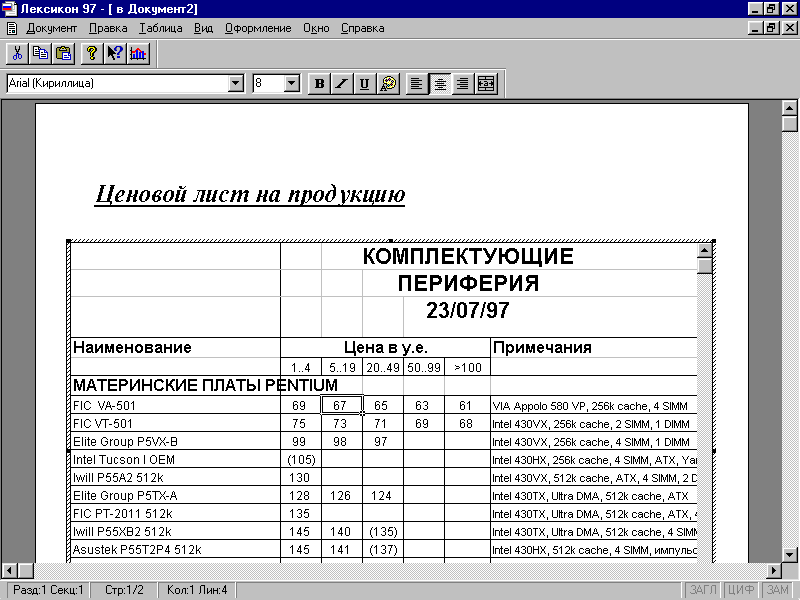Click the font size field showing 8
Screen dimensions: 800x600
(x=268, y=83)
